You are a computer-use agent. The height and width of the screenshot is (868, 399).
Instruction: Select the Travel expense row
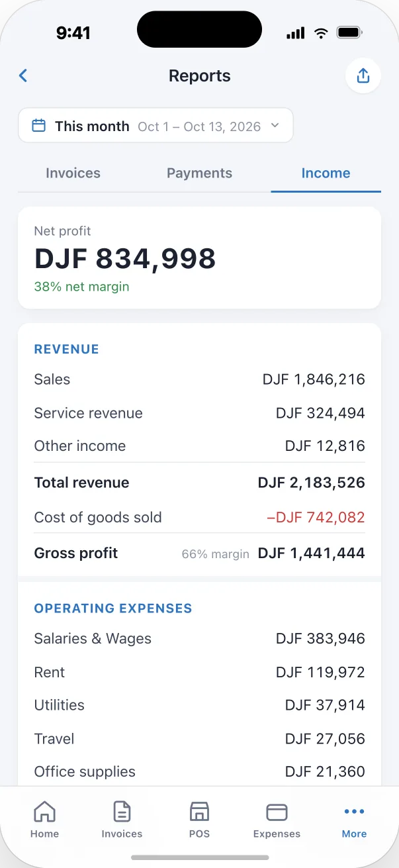coord(199,739)
